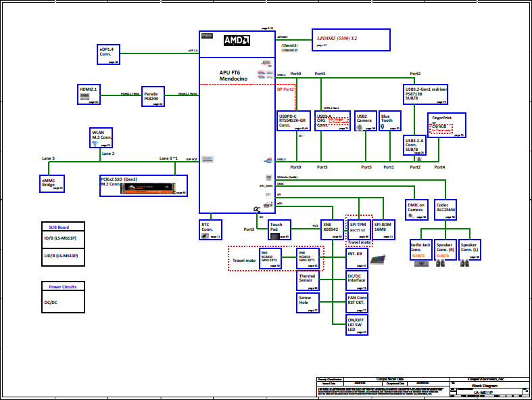The width and height of the screenshot is (532, 400).
Task: Select the Codec ALC256M block
Action: pos(444,210)
